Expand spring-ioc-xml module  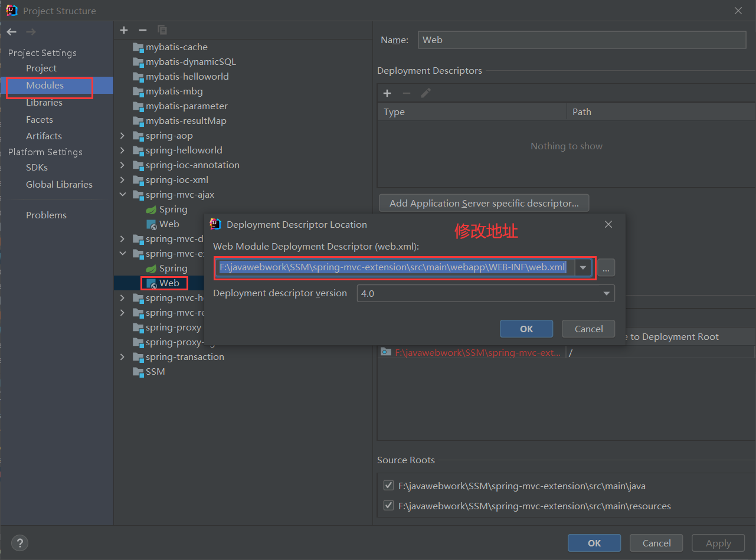coord(122,180)
